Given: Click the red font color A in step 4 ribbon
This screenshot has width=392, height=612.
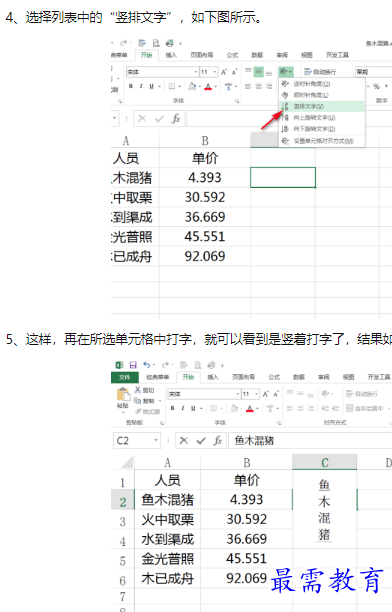Looking at the screenshot, I should (208, 86).
